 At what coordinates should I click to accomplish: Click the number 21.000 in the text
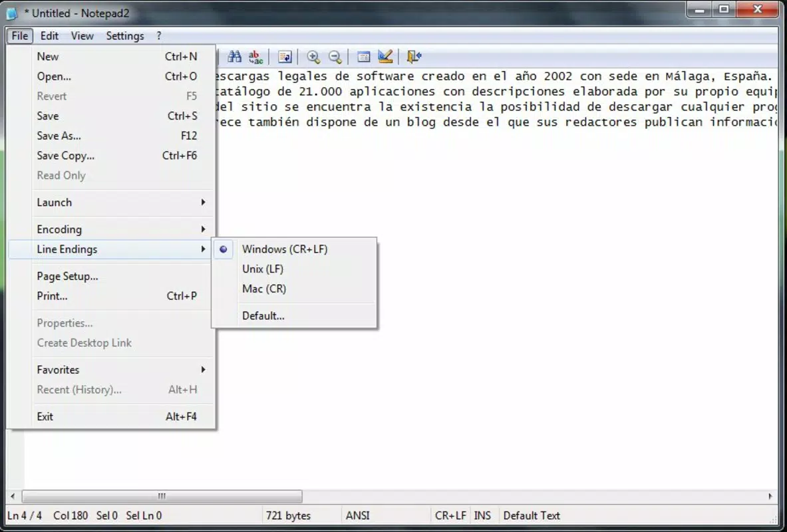320,92
